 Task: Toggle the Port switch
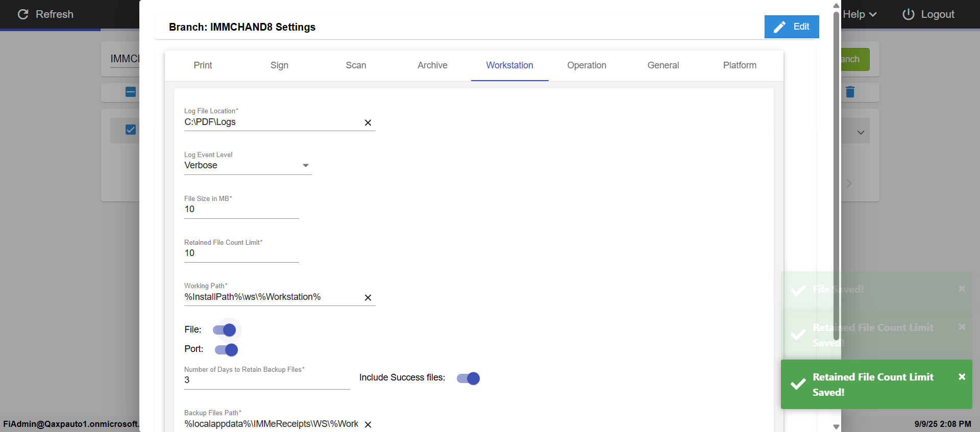point(226,350)
